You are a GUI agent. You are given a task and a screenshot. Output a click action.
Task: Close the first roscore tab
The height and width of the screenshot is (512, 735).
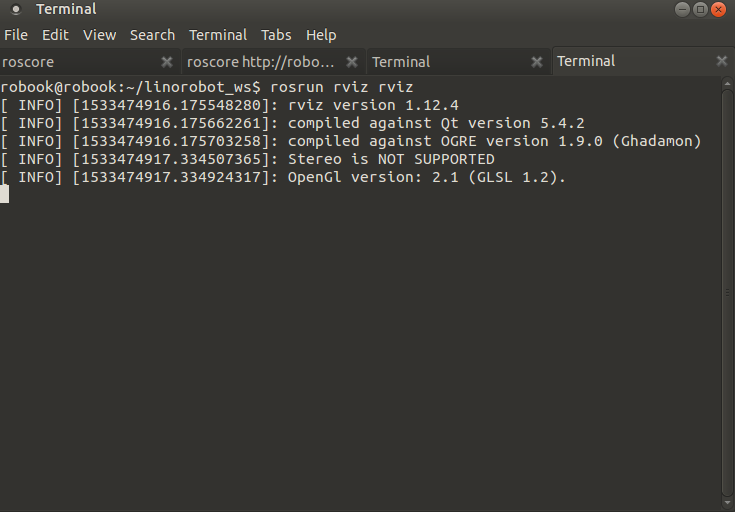click(x=167, y=62)
